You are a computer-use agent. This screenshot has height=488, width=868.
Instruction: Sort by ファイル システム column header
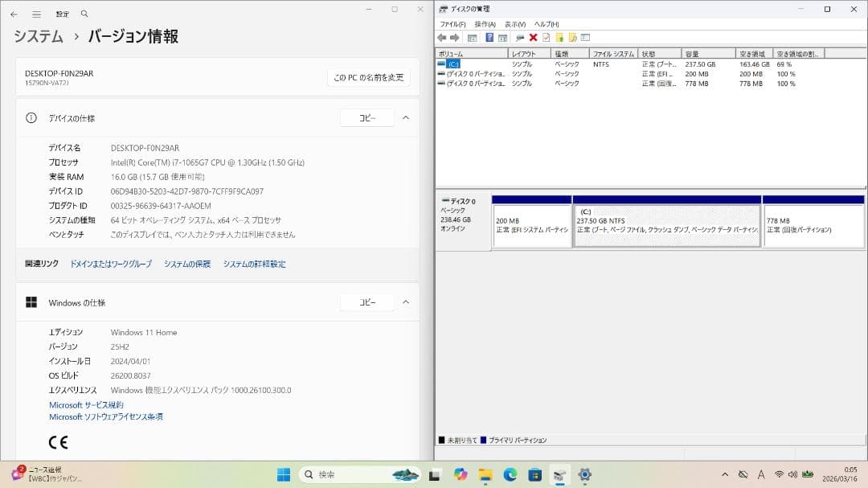click(613, 54)
